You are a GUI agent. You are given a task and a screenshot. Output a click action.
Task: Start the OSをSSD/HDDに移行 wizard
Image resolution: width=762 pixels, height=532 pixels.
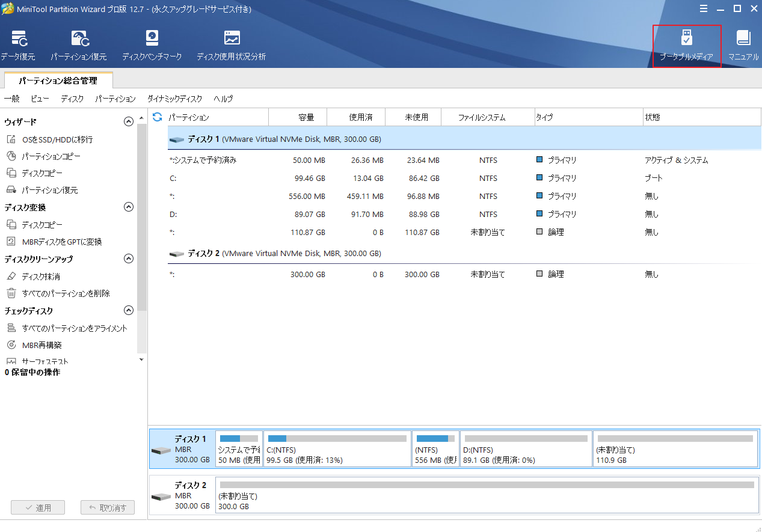57,139
